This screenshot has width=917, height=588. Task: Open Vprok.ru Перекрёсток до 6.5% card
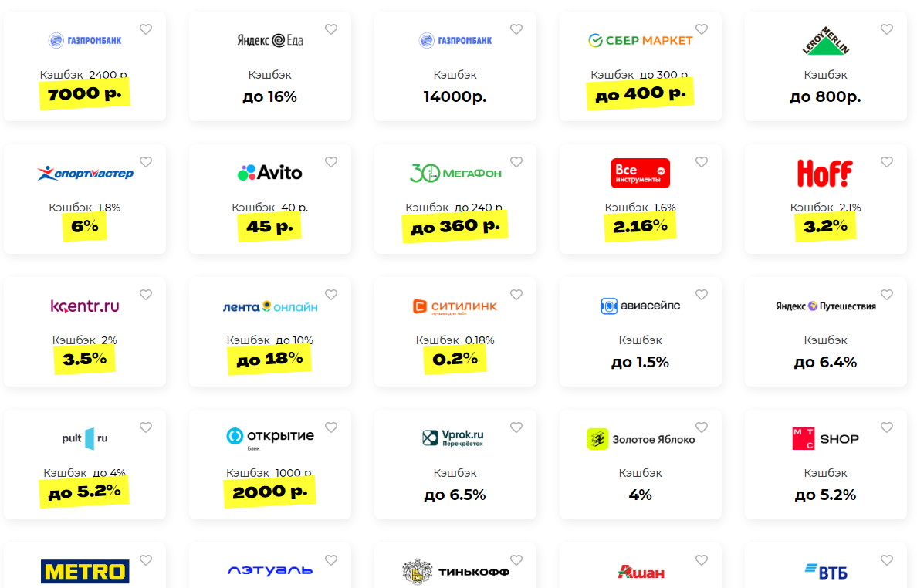(x=455, y=465)
